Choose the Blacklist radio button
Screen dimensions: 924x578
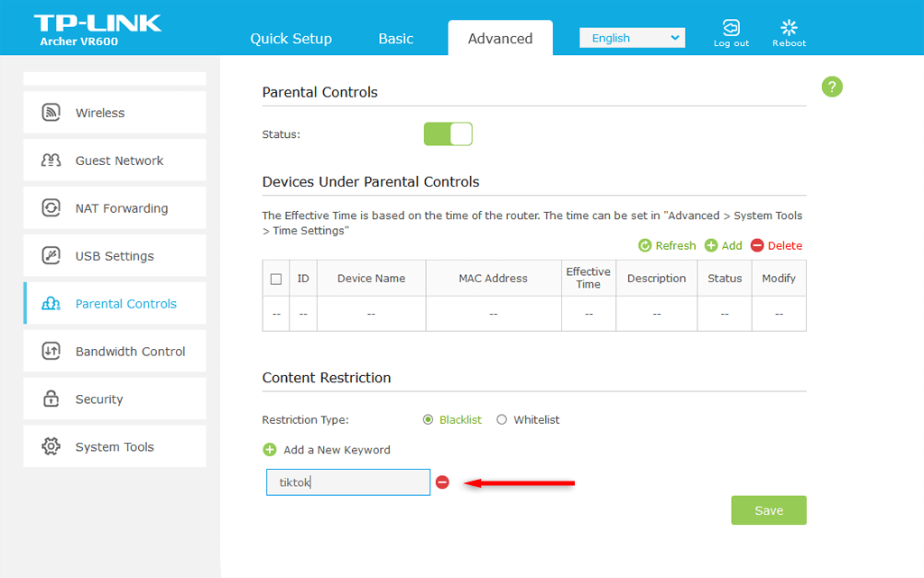pos(428,420)
